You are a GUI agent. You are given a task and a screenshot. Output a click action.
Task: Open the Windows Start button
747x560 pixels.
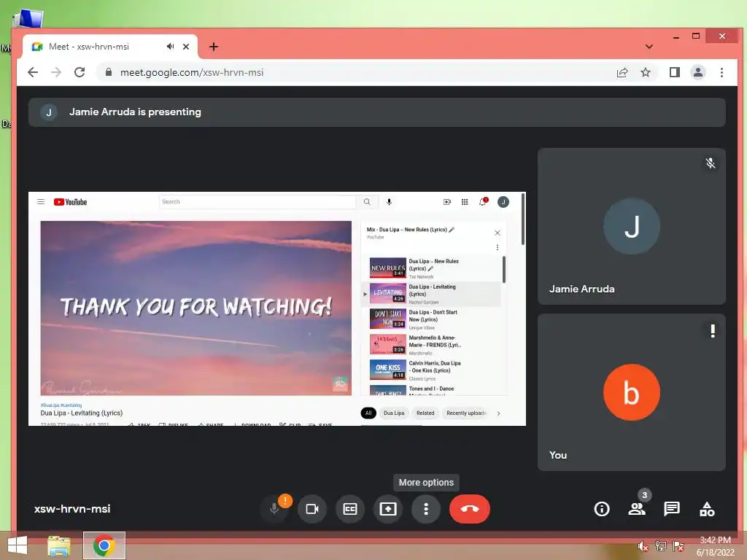tap(18, 545)
